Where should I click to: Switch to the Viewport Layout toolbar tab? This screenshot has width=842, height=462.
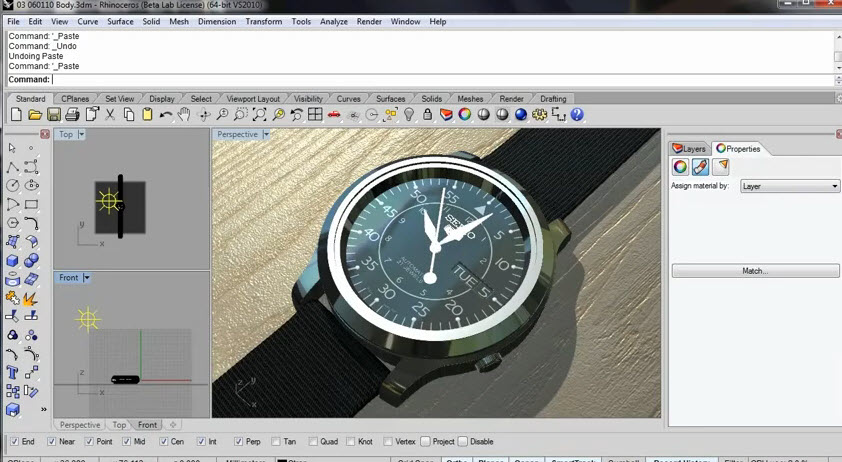pyautogui.click(x=253, y=99)
